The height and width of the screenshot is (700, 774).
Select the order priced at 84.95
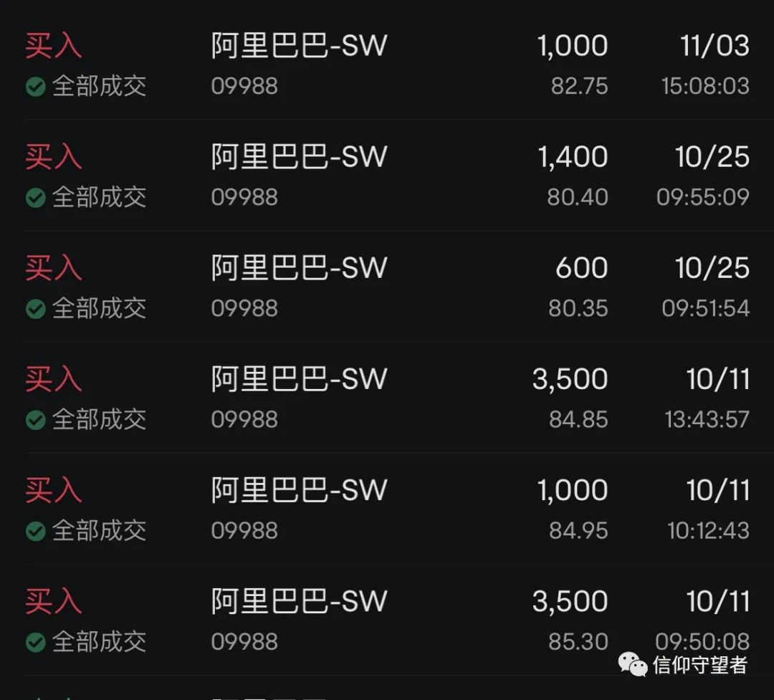click(387, 509)
